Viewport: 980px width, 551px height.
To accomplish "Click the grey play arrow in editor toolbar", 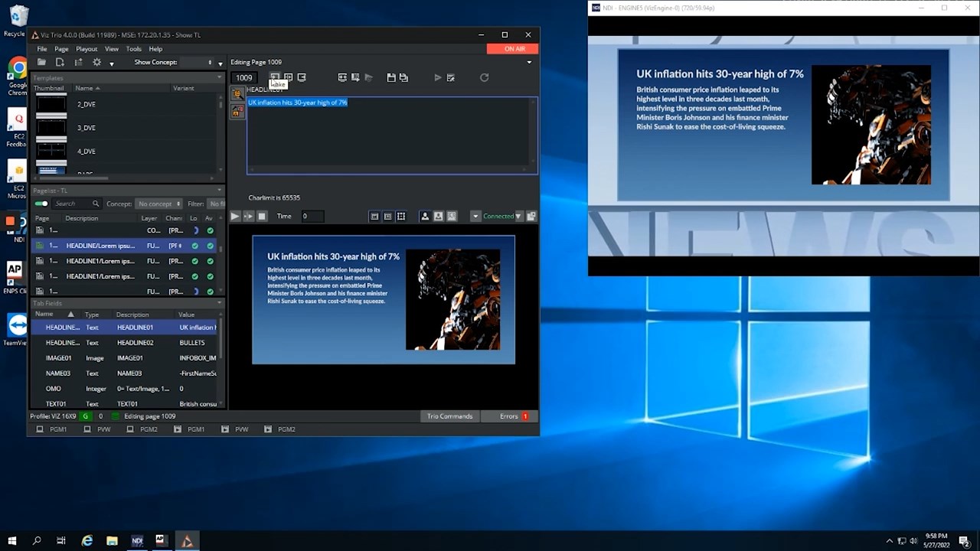I will (437, 77).
